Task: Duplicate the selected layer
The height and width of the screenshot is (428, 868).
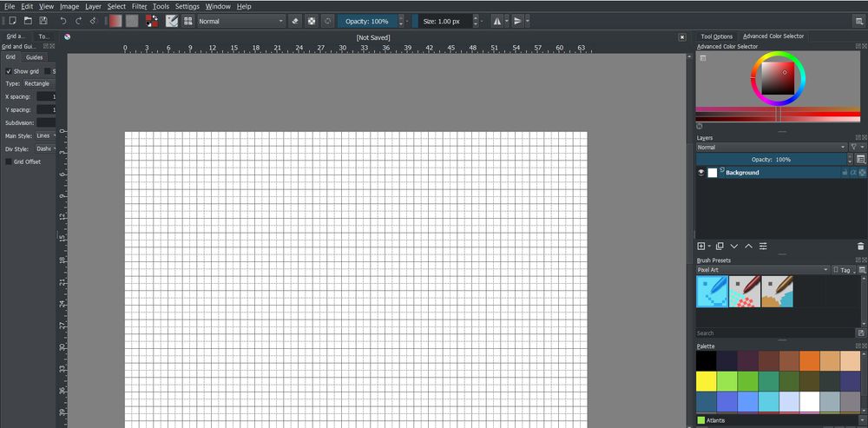Action: [720, 246]
